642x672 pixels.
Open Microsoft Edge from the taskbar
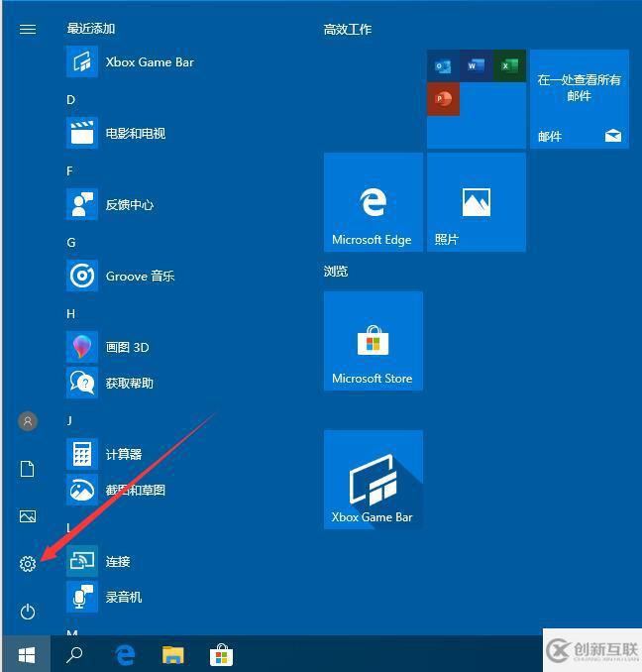point(125,654)
